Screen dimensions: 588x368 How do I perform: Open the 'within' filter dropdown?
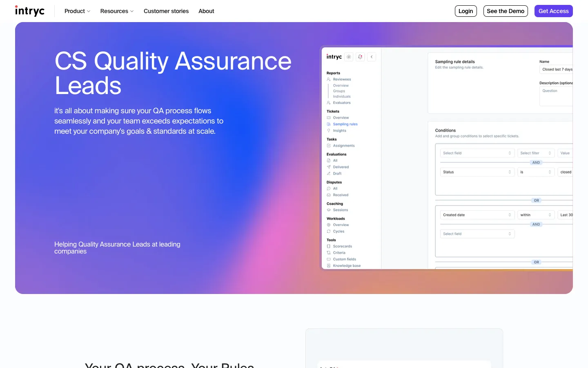click(x=536, y=215)
